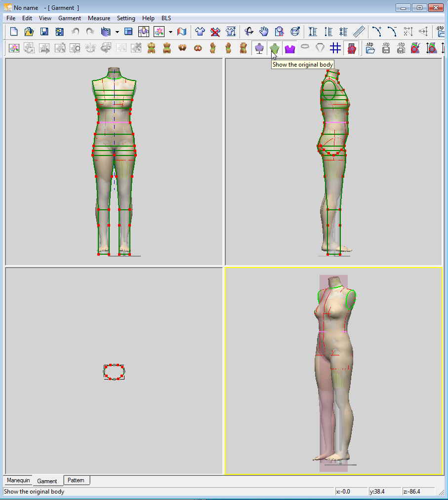Toggle the red striped body overlay icon
Screen dimensions: 448x500
tap(351, 48)
